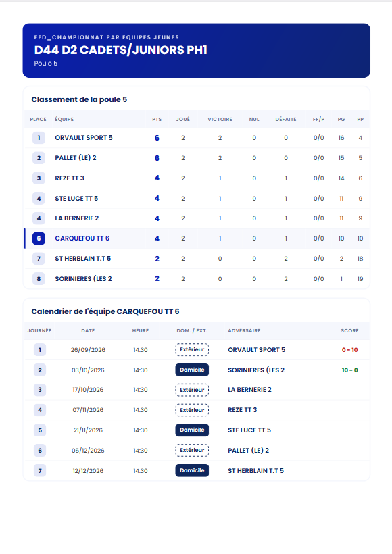392x554 pixels.
Task: Click Domicile badge for STE LUCE TT 5
Action: point(192,430)
